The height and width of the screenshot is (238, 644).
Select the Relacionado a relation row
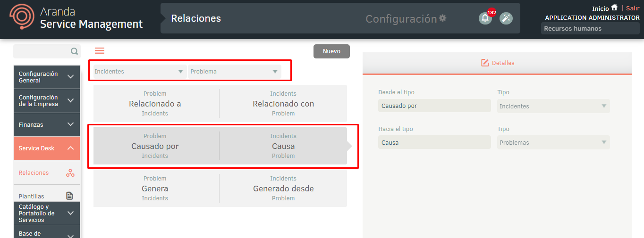coord(220,103)
